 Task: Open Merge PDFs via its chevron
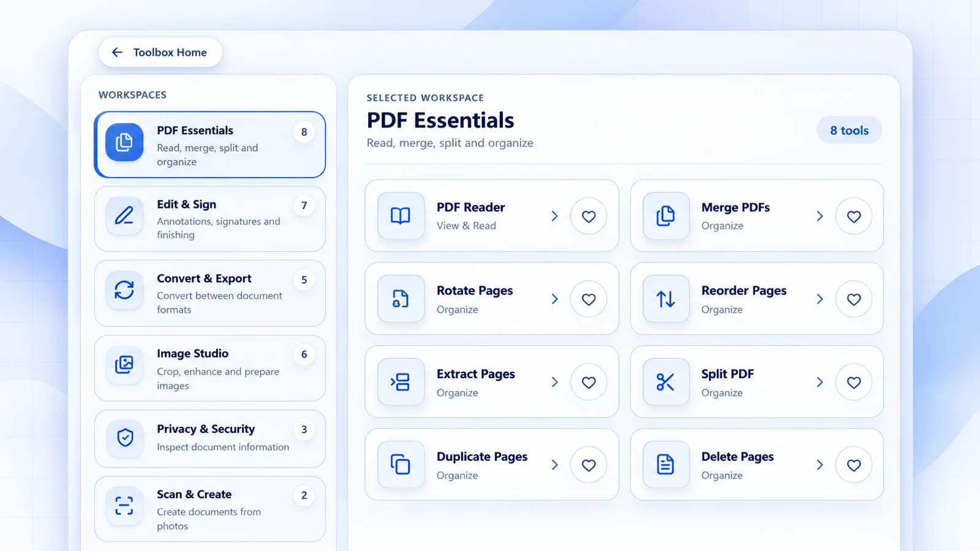tap(820, 216)
